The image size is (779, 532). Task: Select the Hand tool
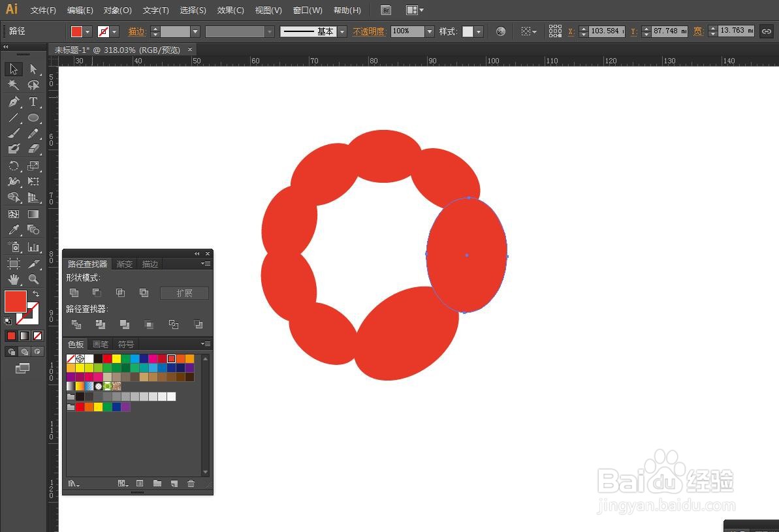(x=14, y=279)
